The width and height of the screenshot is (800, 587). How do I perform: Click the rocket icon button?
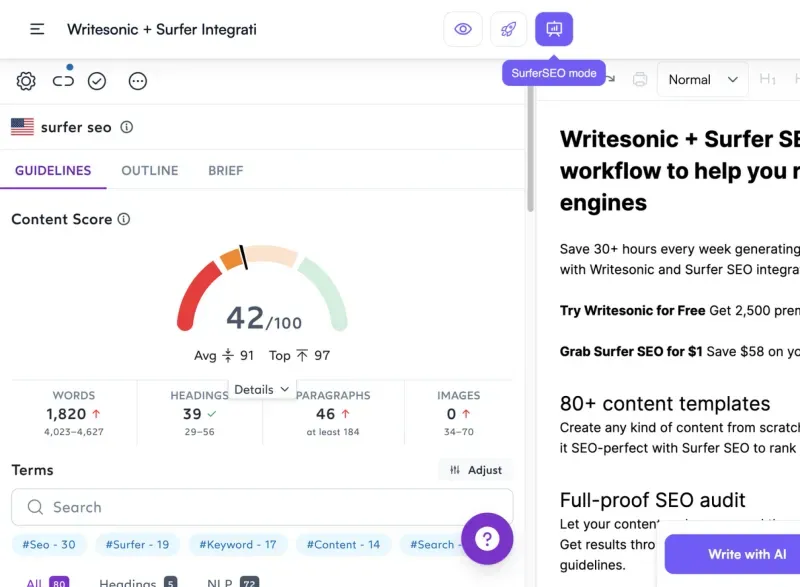tap(508, 29)
